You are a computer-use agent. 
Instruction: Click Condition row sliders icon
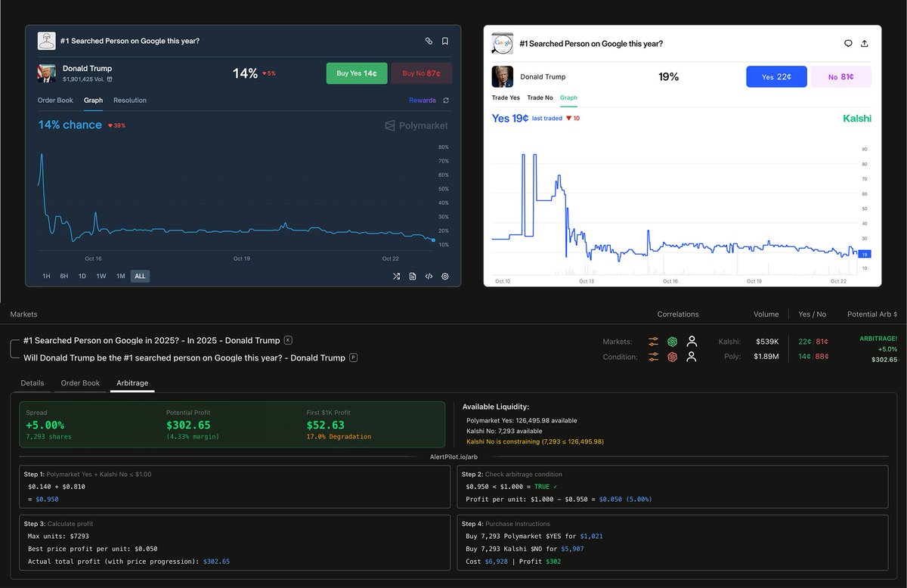pyautogui.click(x=653, y=357)
